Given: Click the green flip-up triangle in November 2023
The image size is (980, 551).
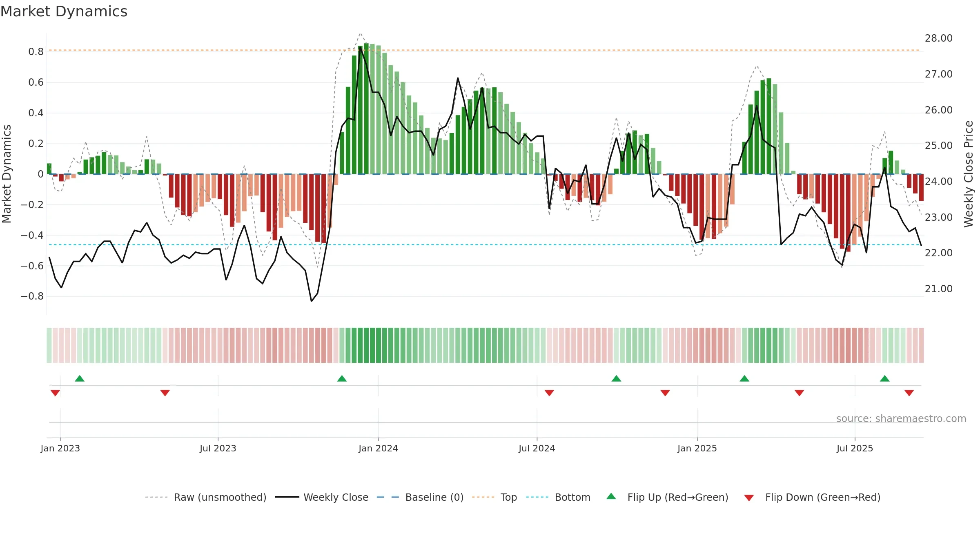Looking at the screenshot, I should [342, 379].
